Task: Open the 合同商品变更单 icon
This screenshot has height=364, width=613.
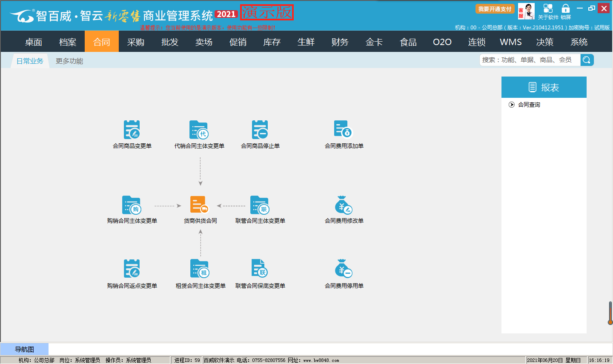Action: 132,130
